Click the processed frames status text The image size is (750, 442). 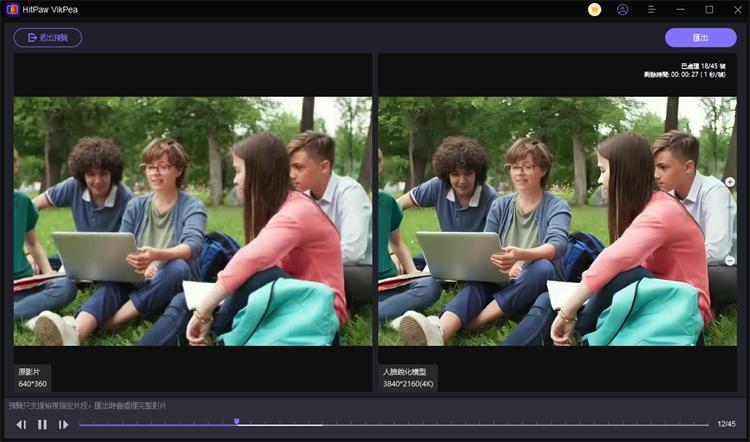point(703,66)
